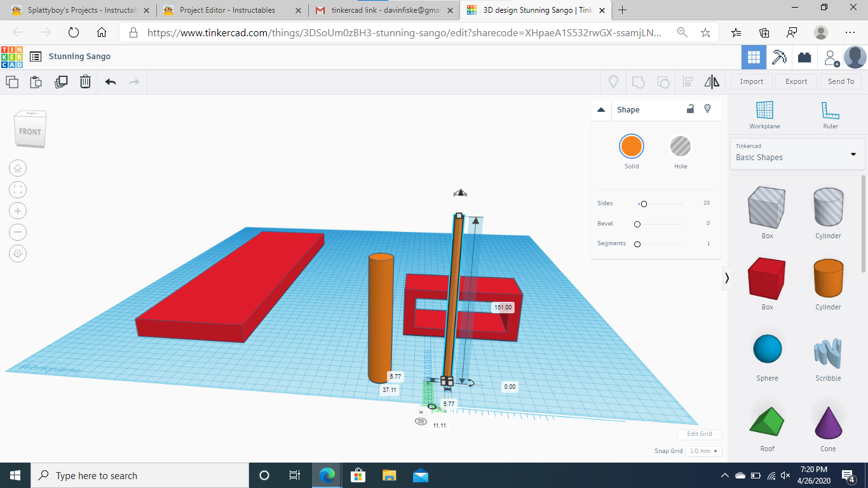
Task: Open a new browser tab
Action: (622, 10)
